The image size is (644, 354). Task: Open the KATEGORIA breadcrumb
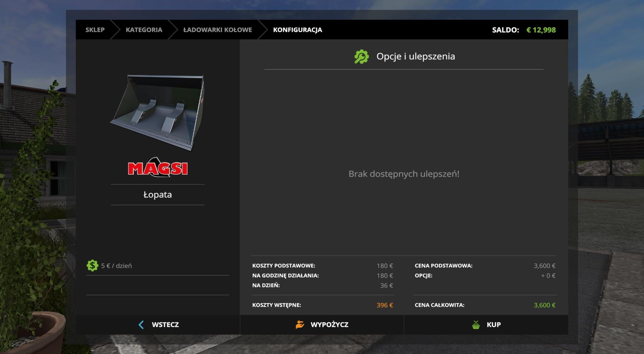144,30
